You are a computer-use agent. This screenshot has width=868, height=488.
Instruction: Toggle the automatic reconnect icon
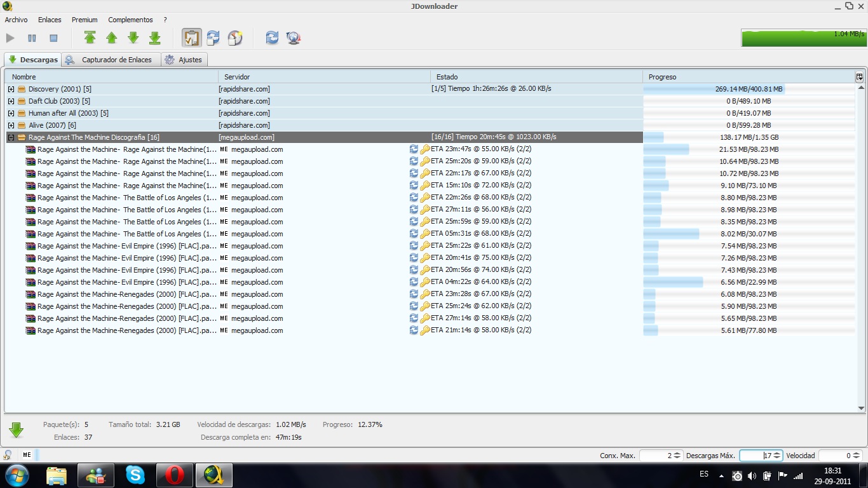point(214,38)
